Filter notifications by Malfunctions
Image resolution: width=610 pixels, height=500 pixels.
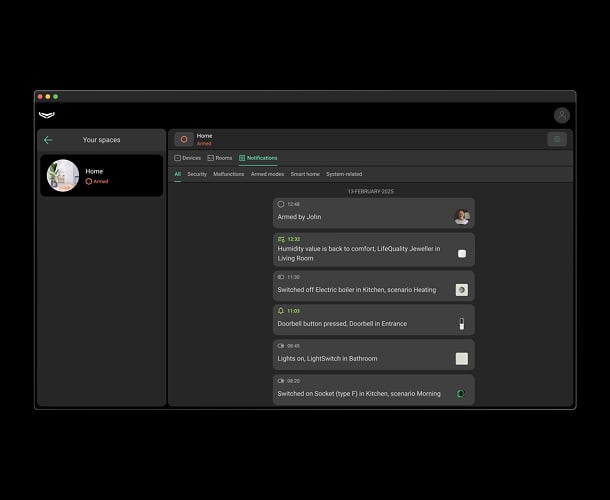click(x=228, y=174)
